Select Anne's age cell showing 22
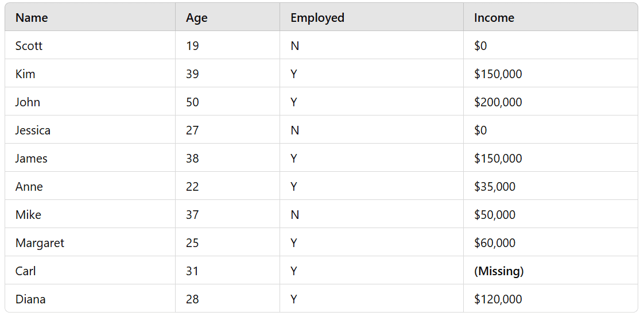644x316 pixels. [227, 187]
